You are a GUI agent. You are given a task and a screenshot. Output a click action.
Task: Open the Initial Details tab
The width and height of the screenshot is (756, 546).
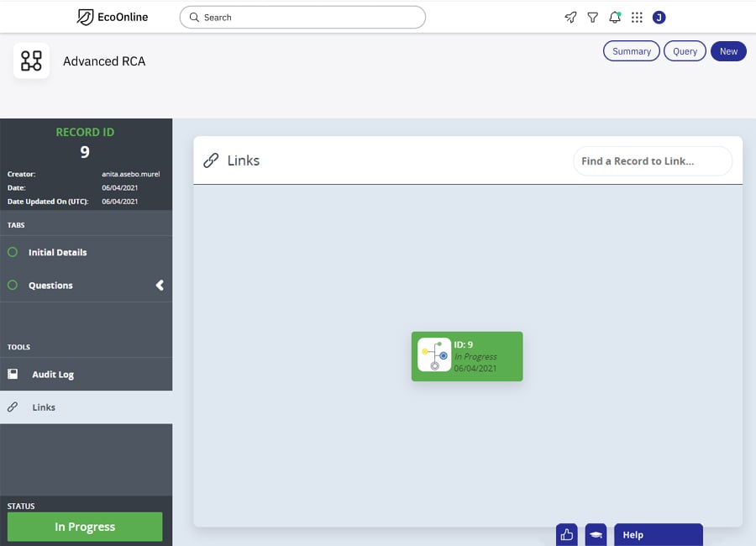57,252
